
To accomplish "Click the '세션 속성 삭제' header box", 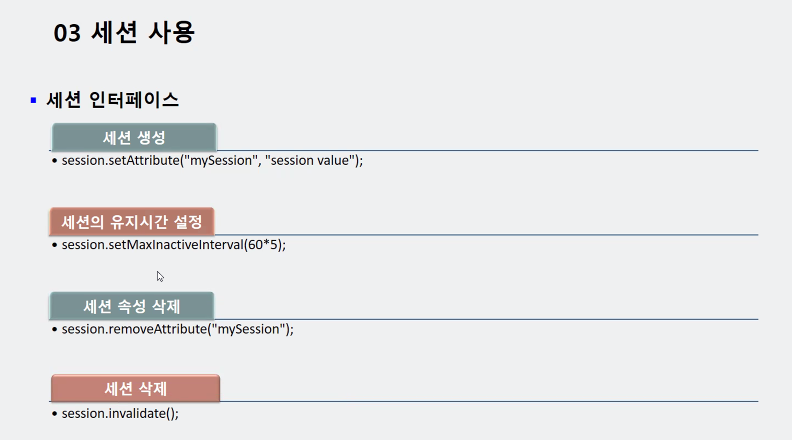I will click(x=132, y=306).
